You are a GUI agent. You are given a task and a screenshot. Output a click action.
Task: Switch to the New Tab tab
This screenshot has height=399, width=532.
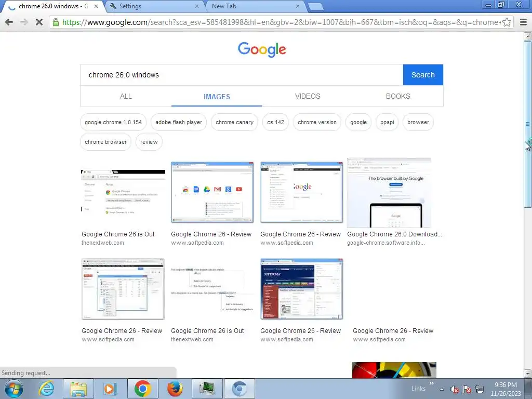255,6
